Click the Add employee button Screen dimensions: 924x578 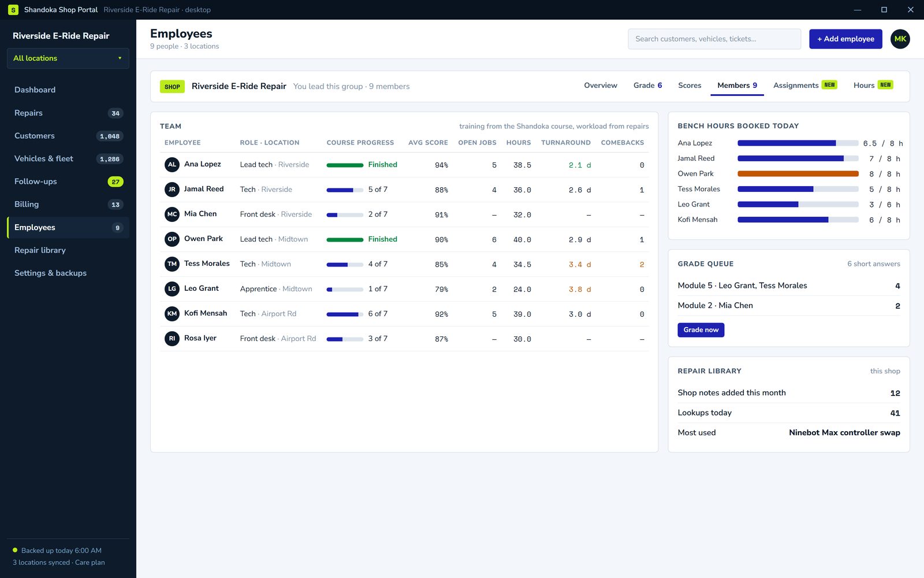(845, 39)
